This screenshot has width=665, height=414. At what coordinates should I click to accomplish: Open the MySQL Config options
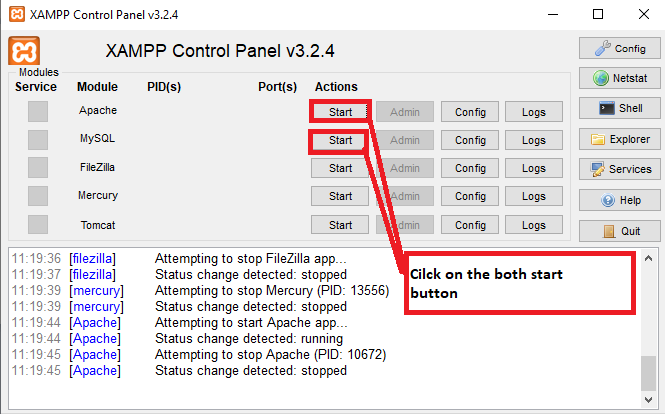[x=470, y=140]
